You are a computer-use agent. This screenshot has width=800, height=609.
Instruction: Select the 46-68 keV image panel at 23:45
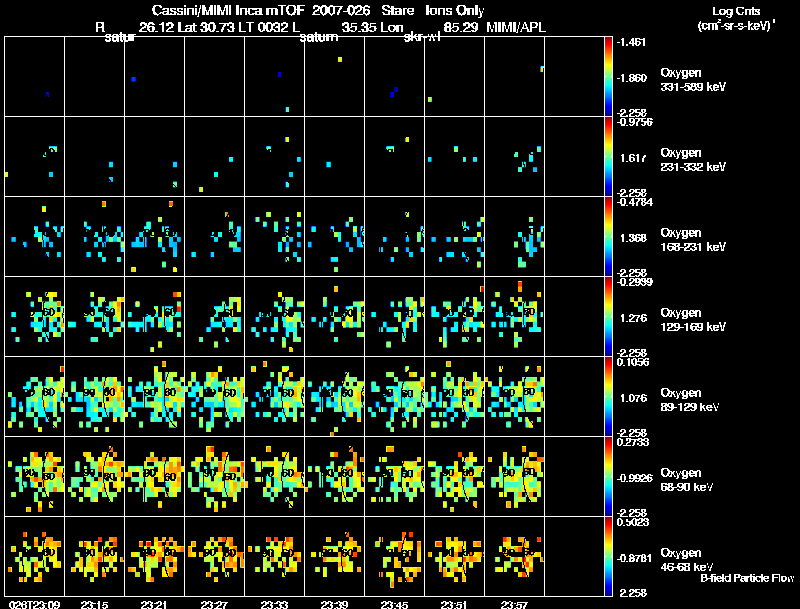tap(395, 556)
